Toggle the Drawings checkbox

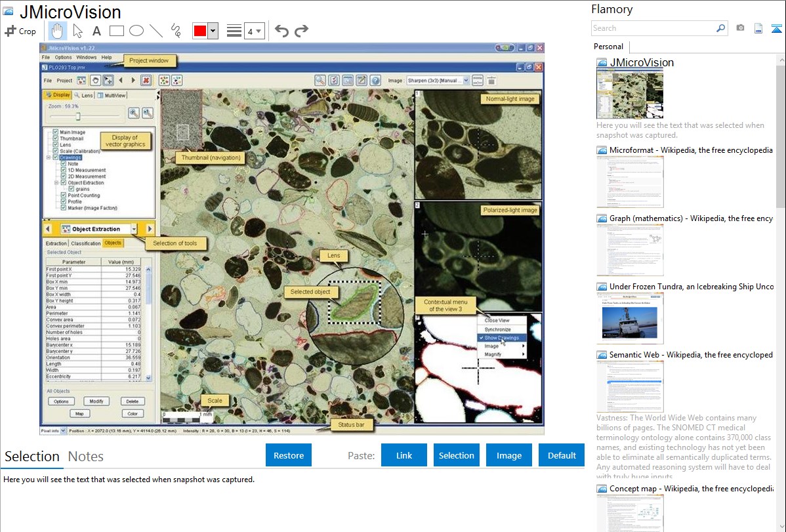(x=56, y=157)
